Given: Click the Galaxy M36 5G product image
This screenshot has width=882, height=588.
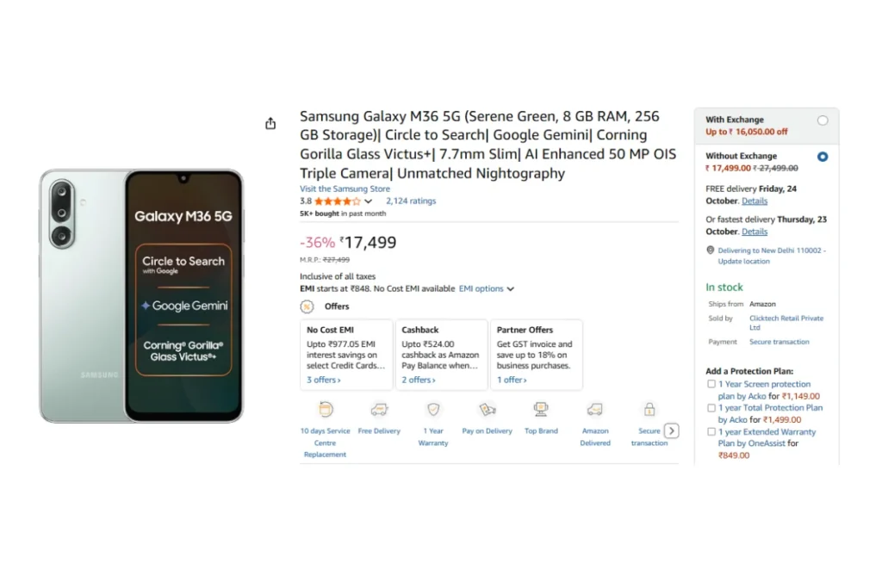Looking at the screenshot, I should tap(141, 295).
